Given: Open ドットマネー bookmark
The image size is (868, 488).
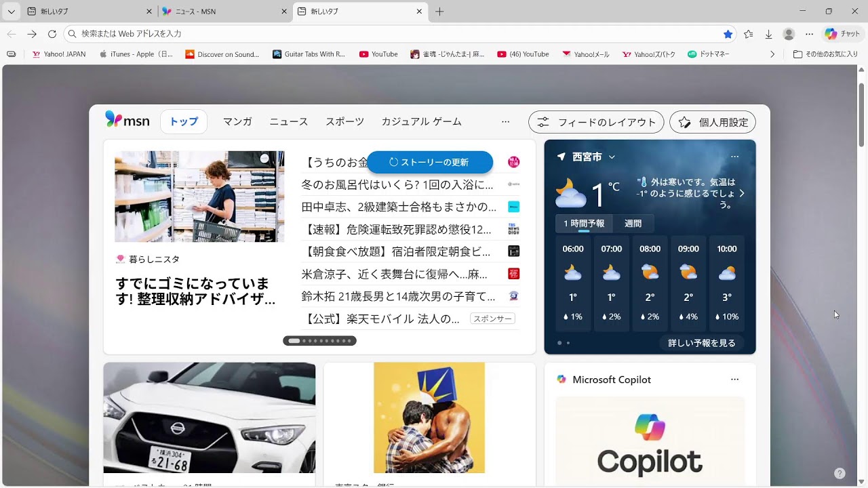Looking at the screenshot, I should pyautogui.click(x=709, y=54).
